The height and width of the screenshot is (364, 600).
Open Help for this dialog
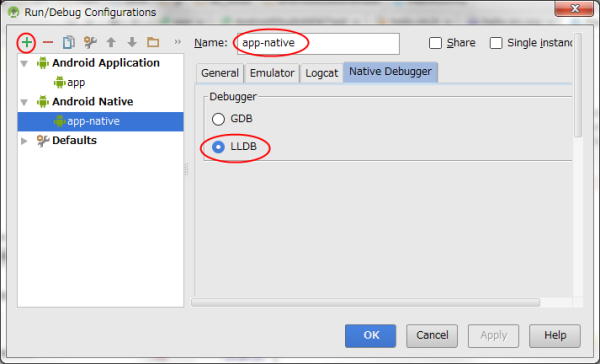pos(555,336)
